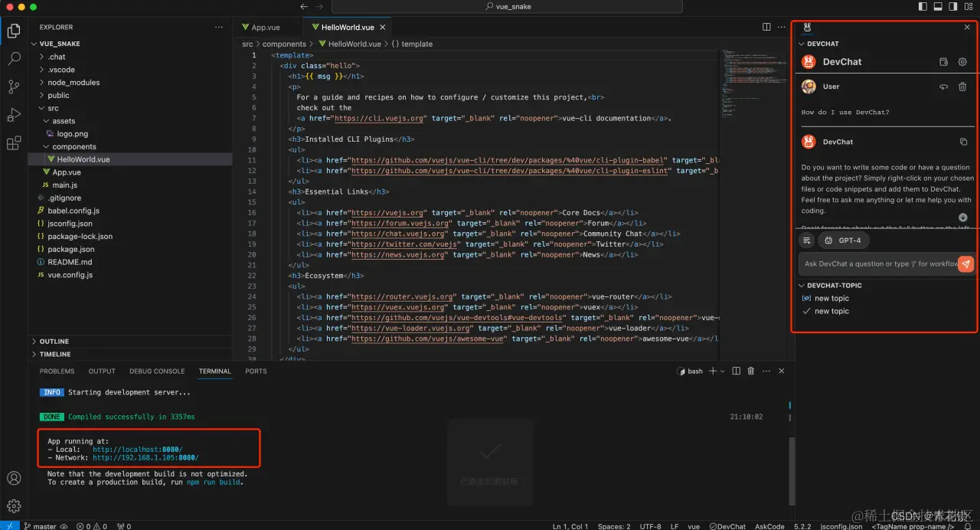Open DevChat add-context list icon

coord(806,240)
